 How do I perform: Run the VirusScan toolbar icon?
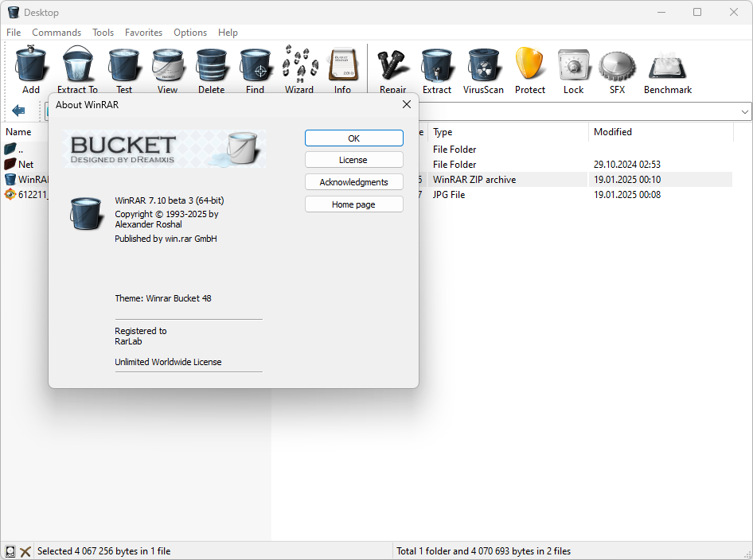point(484,64)
